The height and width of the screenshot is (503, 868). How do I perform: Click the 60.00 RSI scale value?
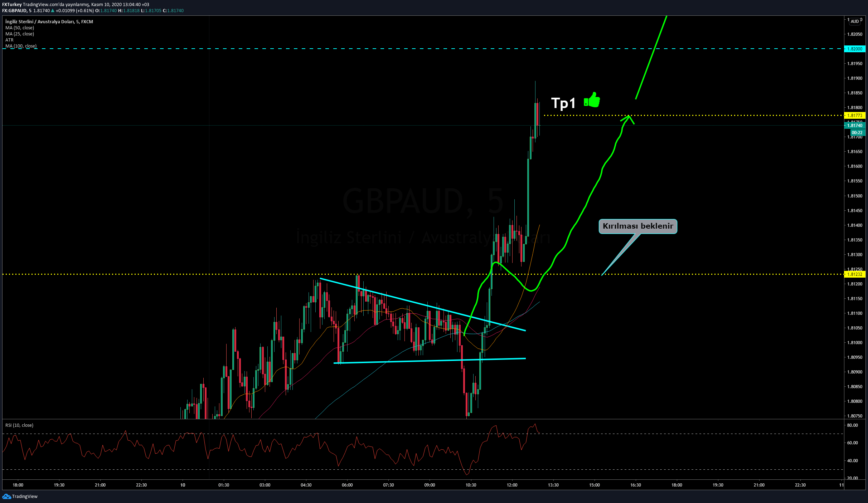coord(853,443)
